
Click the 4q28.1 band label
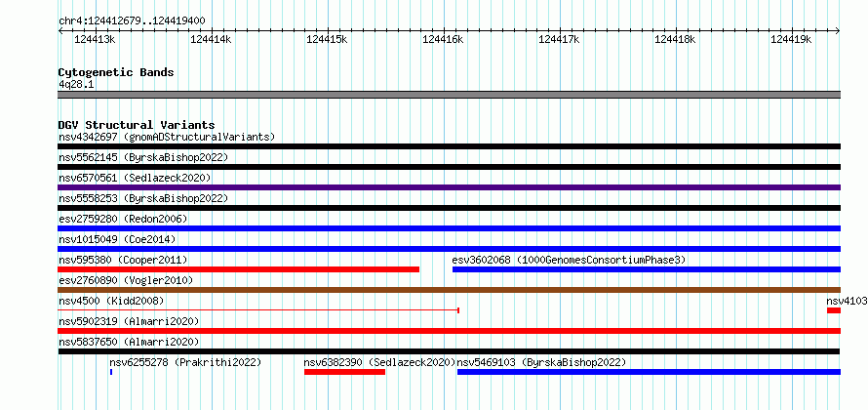coord(76,85)
